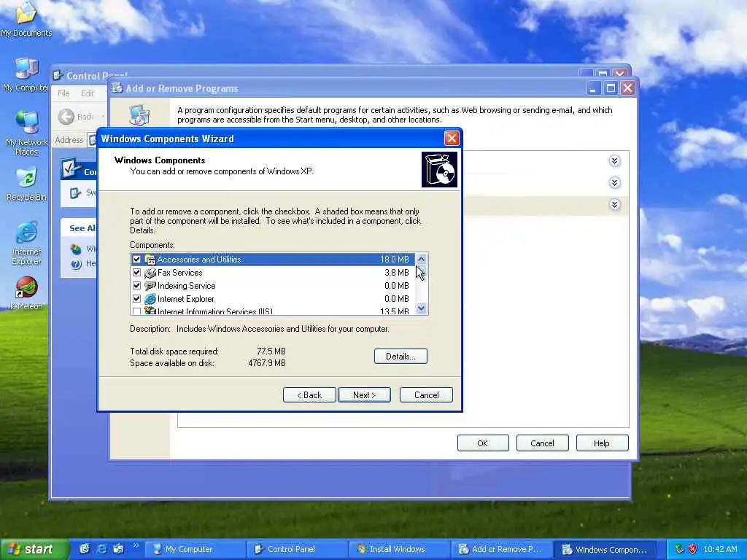Click Cancel in Add or Remove Programs
This screenshot has width=747, height=560.
pyautogui.click(x=542, y=443)
